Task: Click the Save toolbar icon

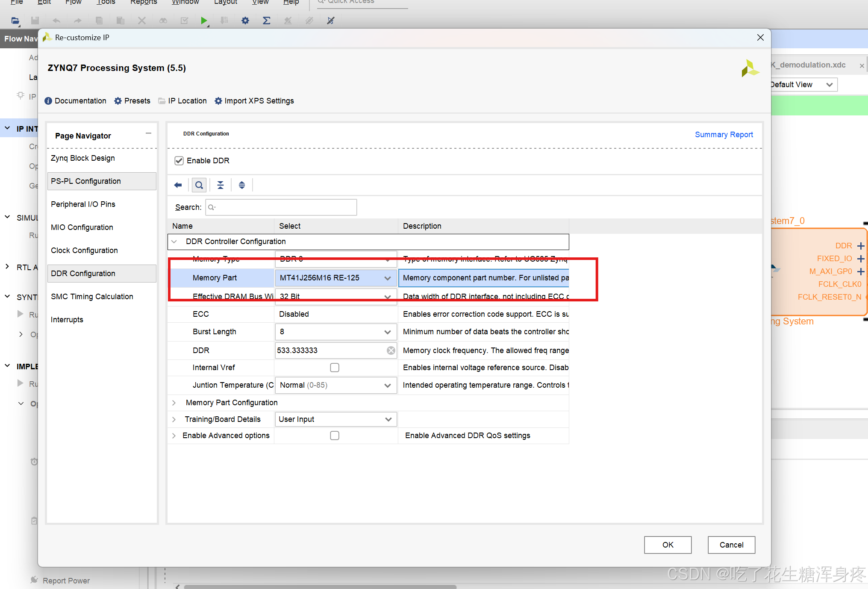Action: 35,20
